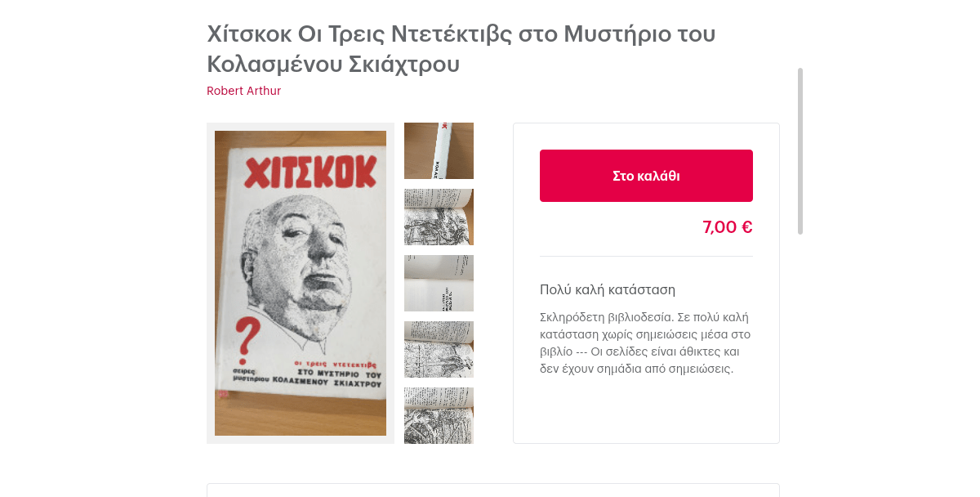Click the second title line Κολασμένου Σκιάχτρου

pyautogui.click(x=333, y=64)
